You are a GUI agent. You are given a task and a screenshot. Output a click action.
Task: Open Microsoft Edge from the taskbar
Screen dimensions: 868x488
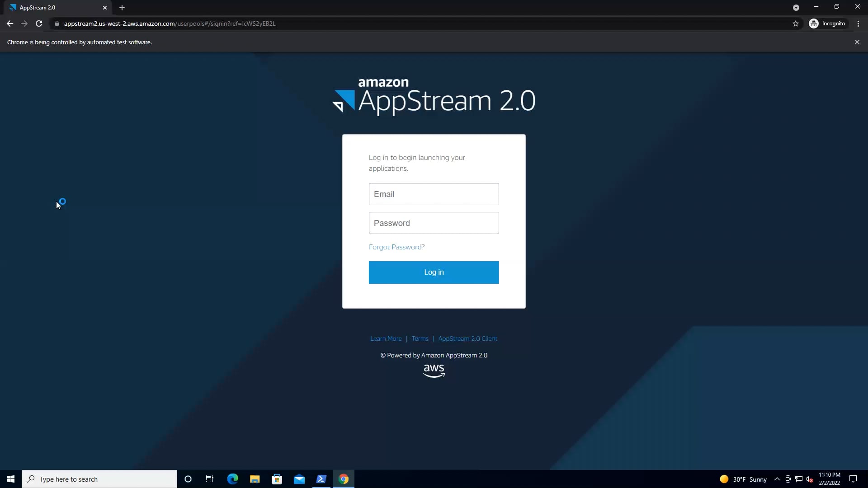point(232,479)
